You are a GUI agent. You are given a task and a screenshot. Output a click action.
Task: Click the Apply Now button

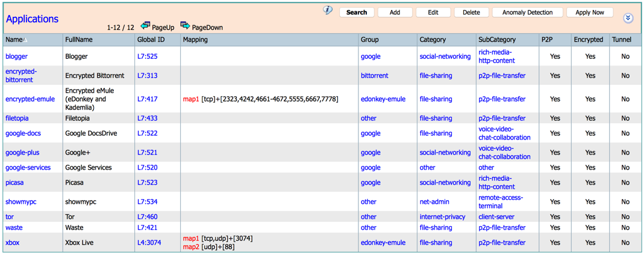click(x=590, y=12)
